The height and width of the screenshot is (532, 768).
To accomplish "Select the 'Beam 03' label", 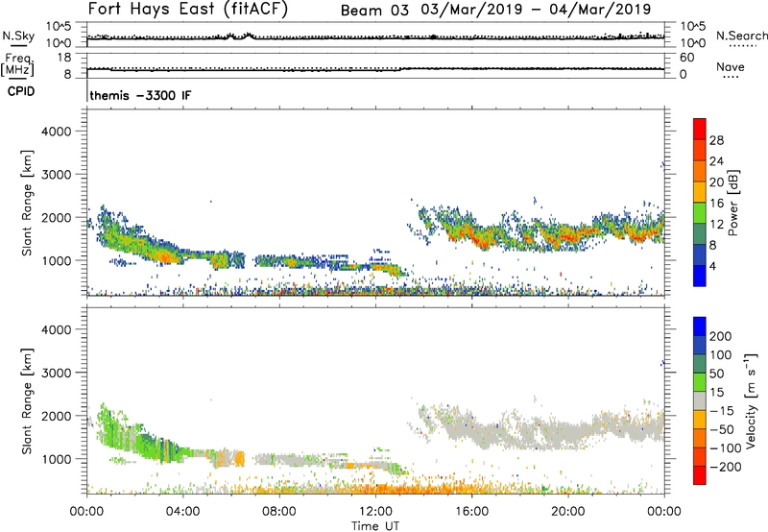I will [374, 11].
